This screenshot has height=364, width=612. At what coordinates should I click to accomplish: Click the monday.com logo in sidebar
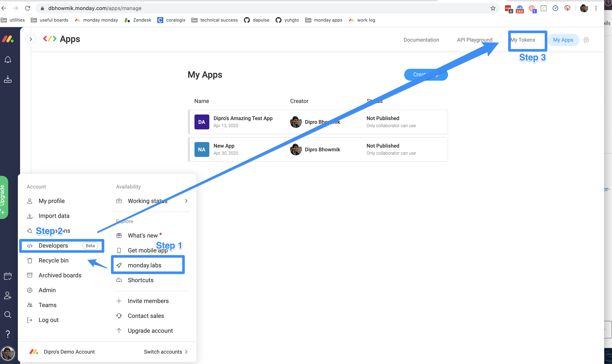(8, 39)
